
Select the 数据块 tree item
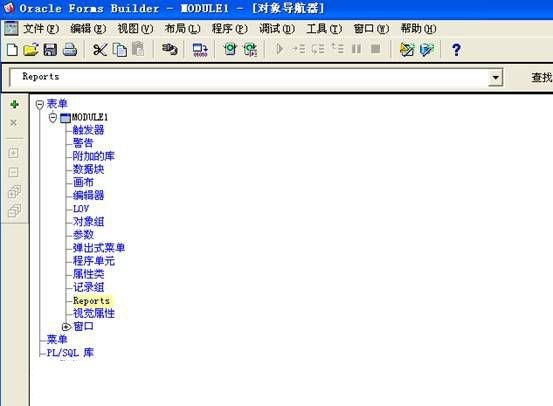click(89, 169)
